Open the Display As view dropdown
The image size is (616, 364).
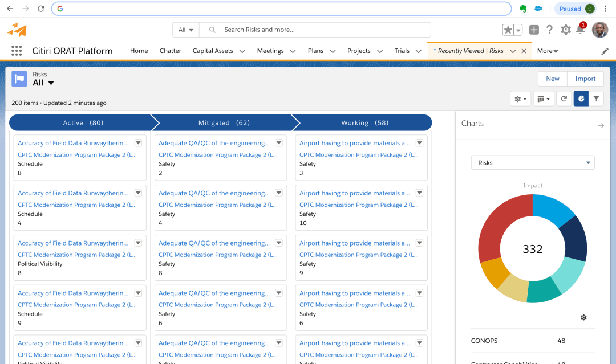(x=544, y=99)
